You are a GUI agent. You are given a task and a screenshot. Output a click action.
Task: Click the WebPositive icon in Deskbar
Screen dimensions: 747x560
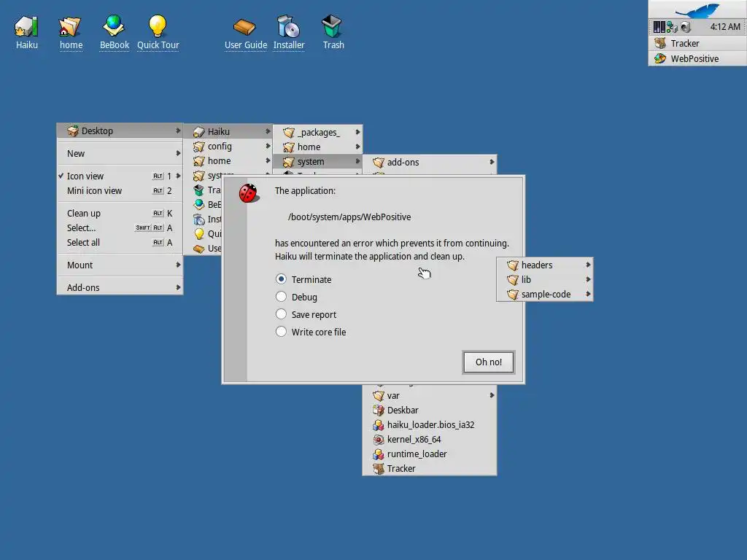point(659,58)
